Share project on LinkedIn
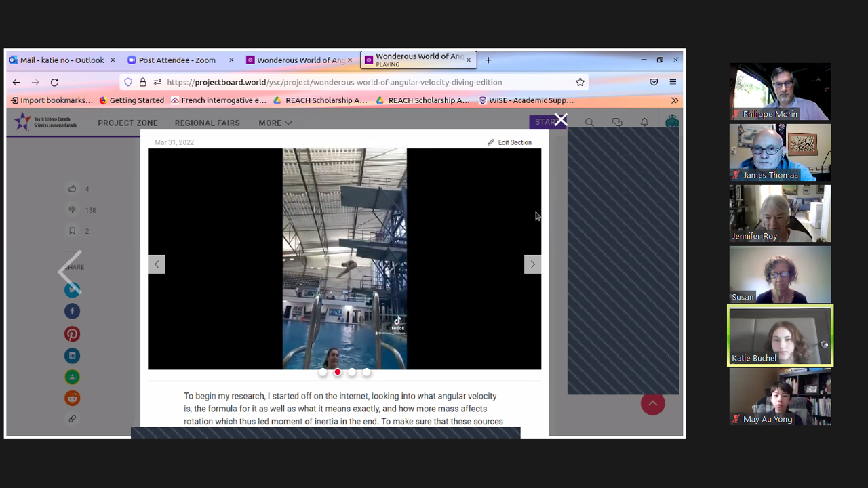The height and width of the screenshot is (488, 868). point(72,356)
